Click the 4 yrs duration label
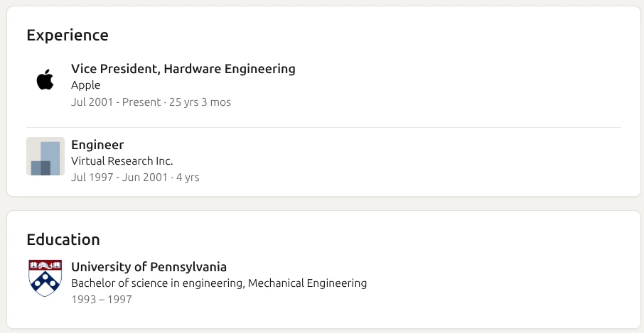 click(x=188, y=178)
